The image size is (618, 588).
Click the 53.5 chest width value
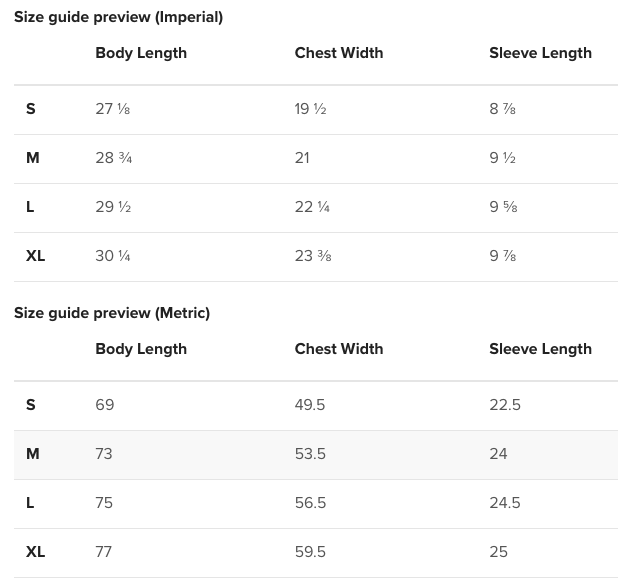click(x=310, y=454)
